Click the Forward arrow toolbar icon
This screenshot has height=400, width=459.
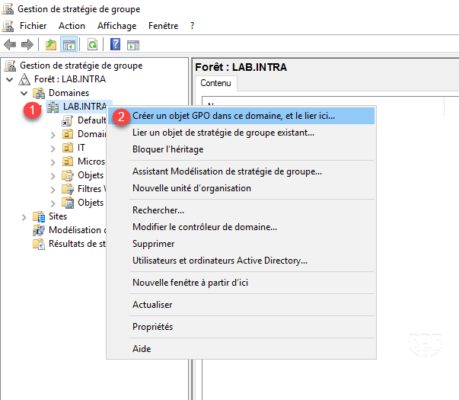pyautogui.click(x=27, y=45)
